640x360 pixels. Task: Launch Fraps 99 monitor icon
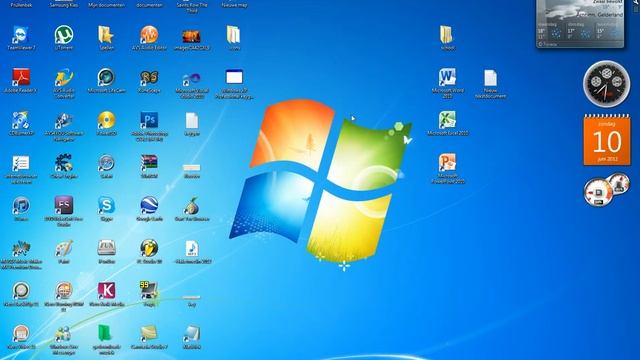pos(149,291)
